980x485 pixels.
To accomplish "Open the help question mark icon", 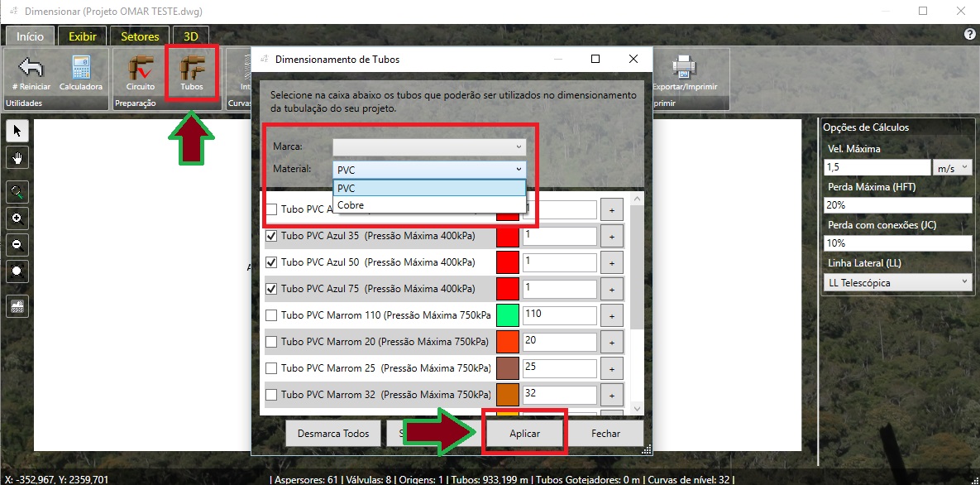I will pyautogui.click(x=970, y=35).
